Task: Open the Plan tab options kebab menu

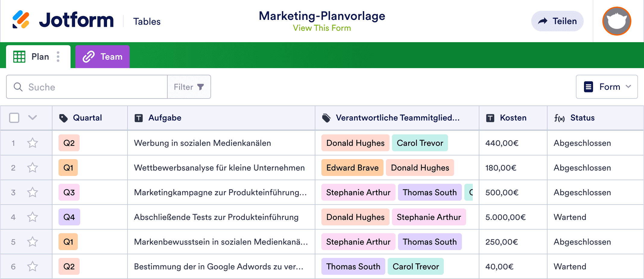Action: 58,56
